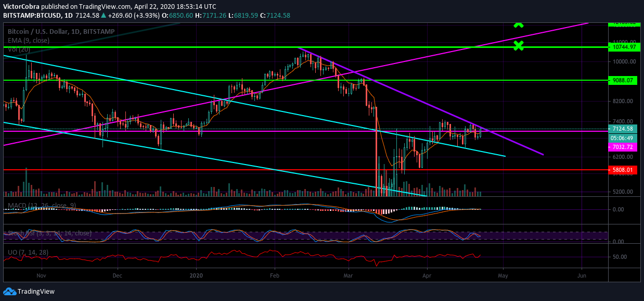
Task: Click the TradingView cloud logo icon
Action: pyautogui.click(x=9, y=291)
